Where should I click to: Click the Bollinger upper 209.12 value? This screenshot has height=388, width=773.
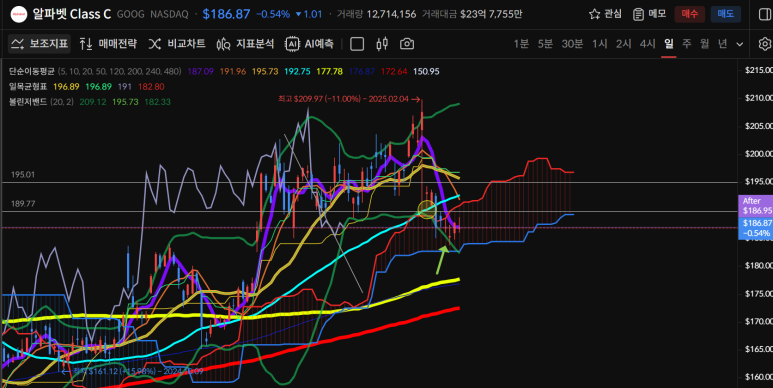(x=93, y=102)
